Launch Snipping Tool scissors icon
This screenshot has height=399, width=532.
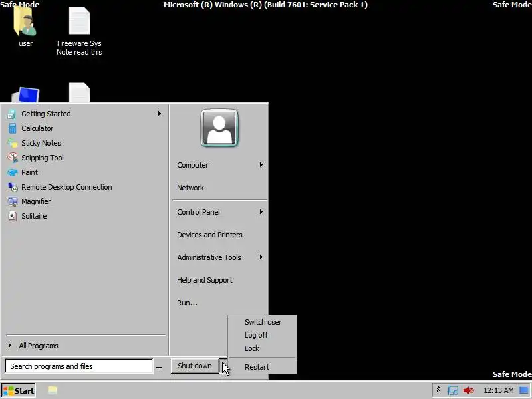(13, 158)
